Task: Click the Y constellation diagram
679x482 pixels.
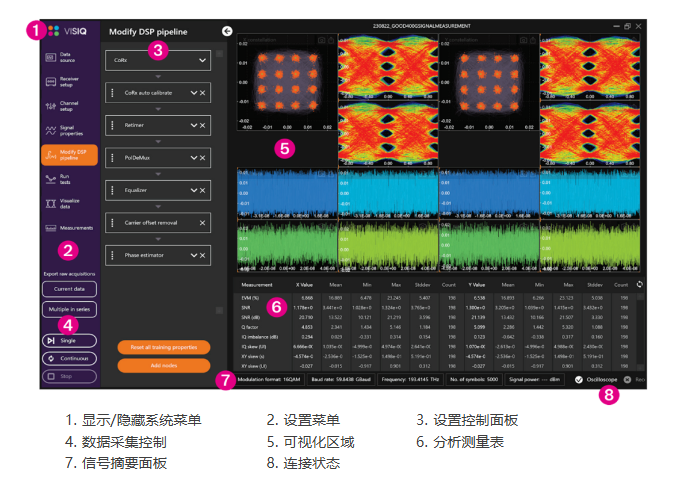Action: pos(489,82)
